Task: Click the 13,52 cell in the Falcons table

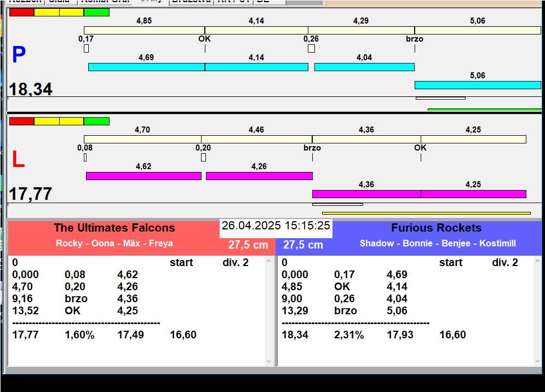Action: [25, 310]
